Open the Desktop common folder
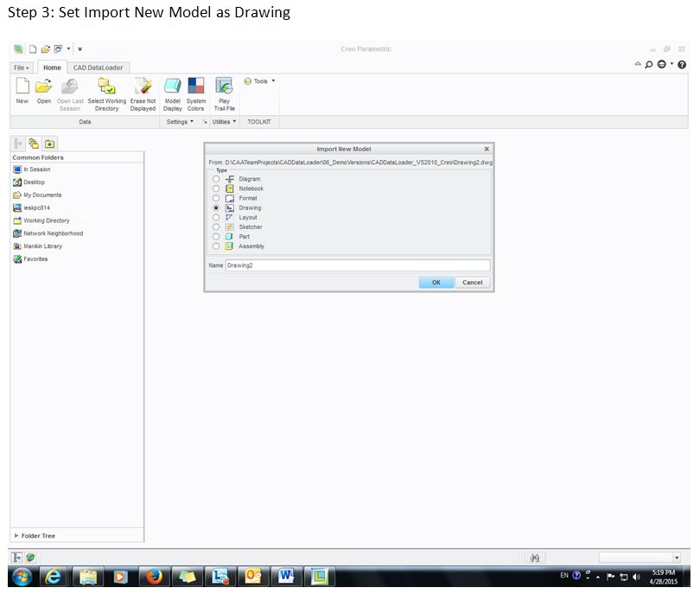This screenshot has width=700, height=594. 29,182
